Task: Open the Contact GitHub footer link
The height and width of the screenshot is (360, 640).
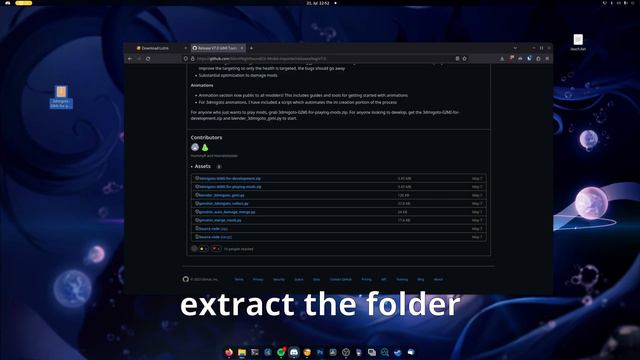Action: point(341,280)
